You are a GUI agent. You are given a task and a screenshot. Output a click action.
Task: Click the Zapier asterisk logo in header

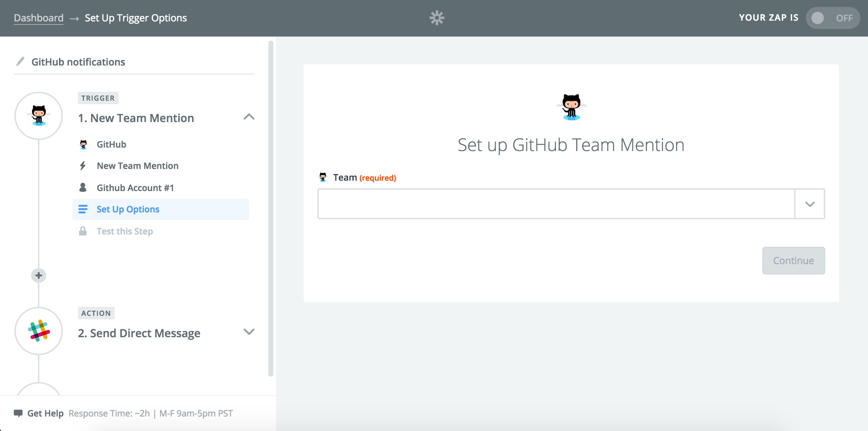click(437, 18)
